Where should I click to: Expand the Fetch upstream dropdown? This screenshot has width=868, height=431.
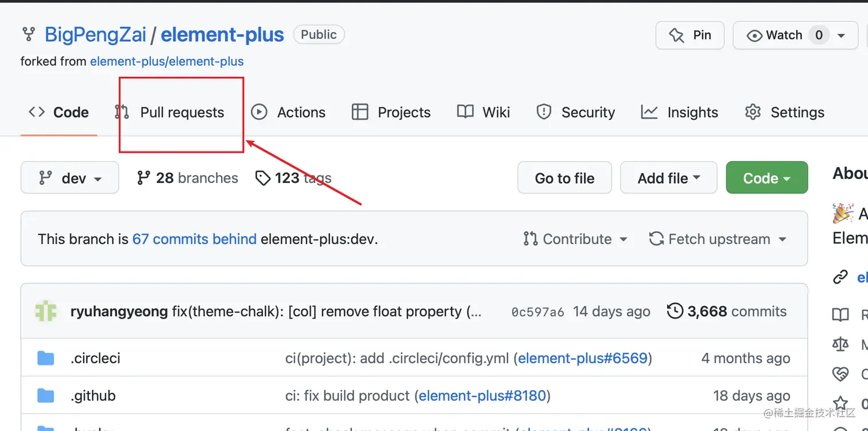pyautogui.click(x=718, y=239)
